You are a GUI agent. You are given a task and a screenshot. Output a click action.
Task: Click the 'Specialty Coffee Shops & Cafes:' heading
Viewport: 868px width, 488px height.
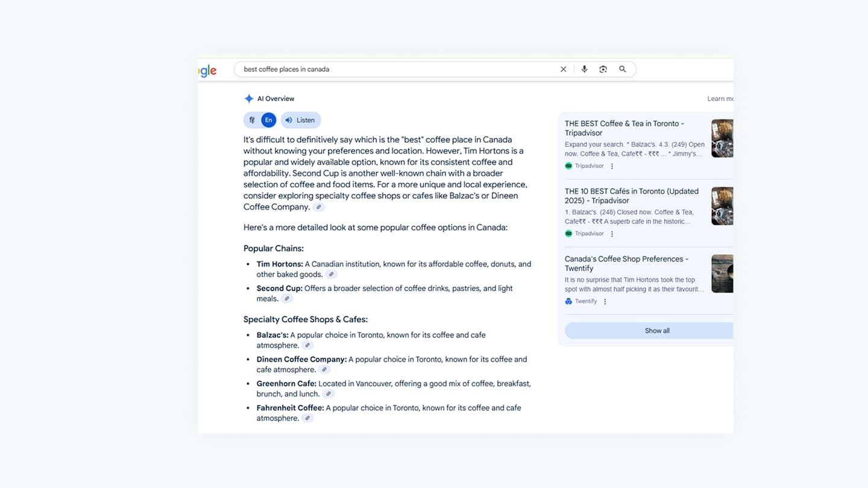click(306, 319)
